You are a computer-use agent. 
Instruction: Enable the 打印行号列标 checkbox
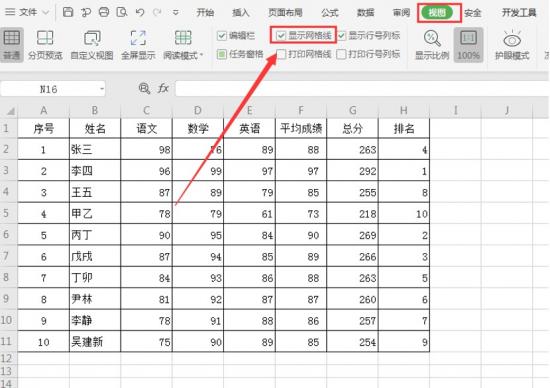click(341, 54)
